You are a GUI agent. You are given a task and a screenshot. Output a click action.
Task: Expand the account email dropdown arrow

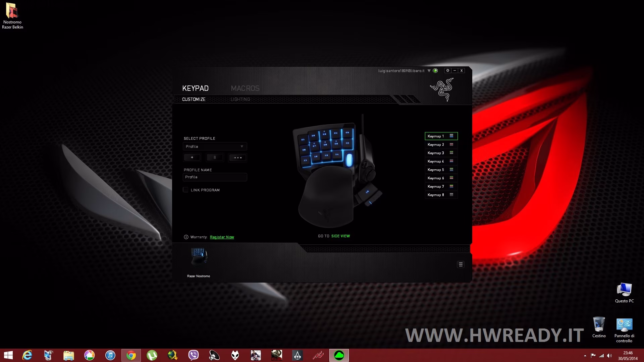pos(429,71)
